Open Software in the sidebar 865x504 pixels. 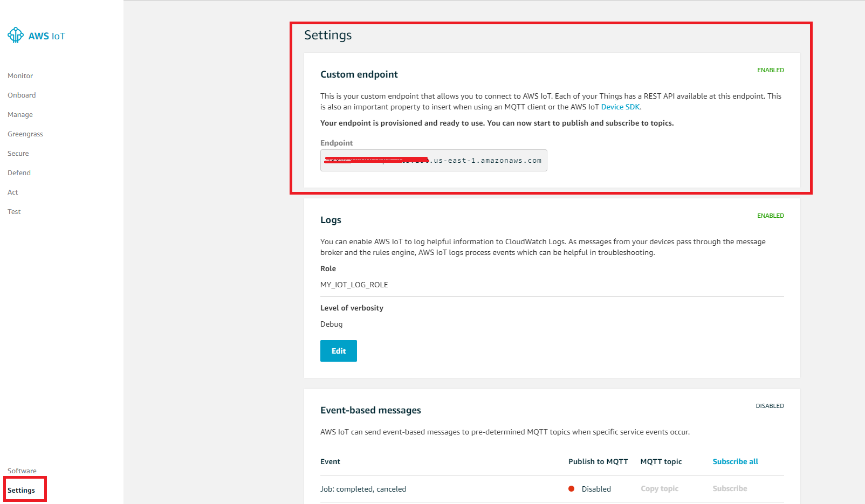[x=22, y=471]
